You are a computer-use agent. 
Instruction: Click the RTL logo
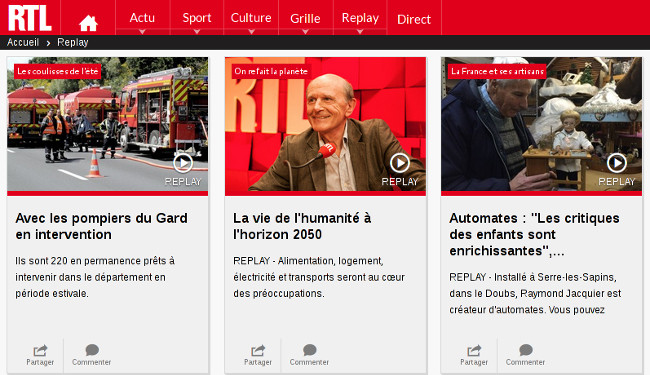(x=30, y=18)
